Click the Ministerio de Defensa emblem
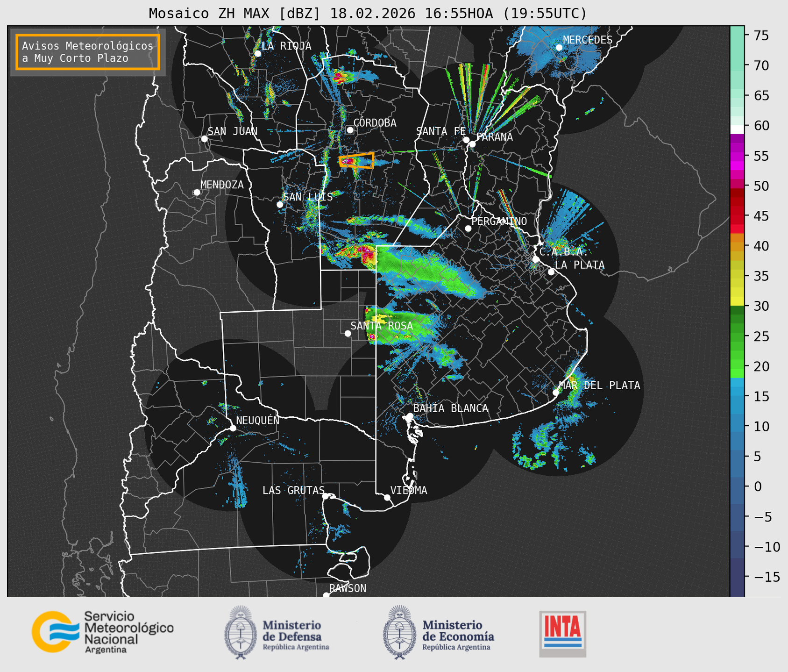This screenshot has height=672, width=788. (241, 633)
